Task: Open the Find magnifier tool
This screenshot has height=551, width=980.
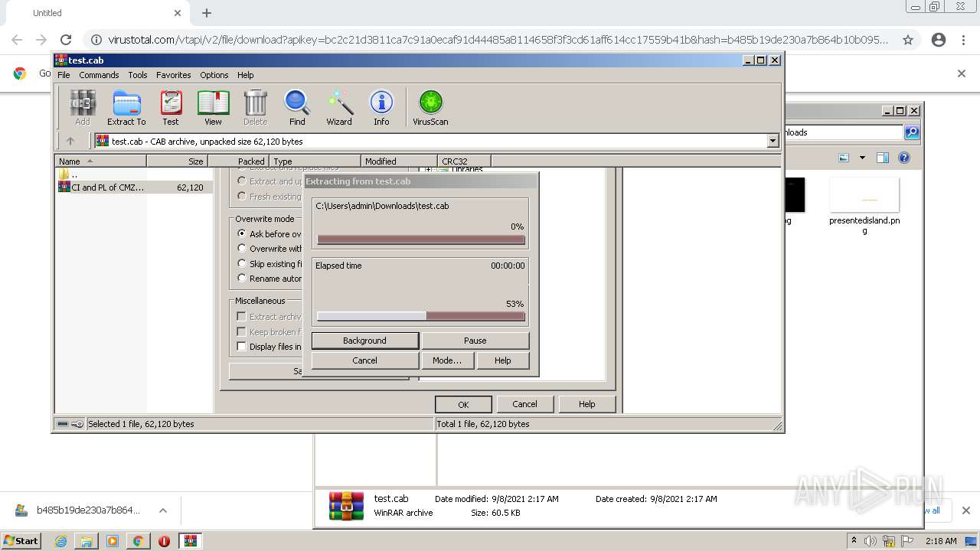Action: click(x=297, y=107)
